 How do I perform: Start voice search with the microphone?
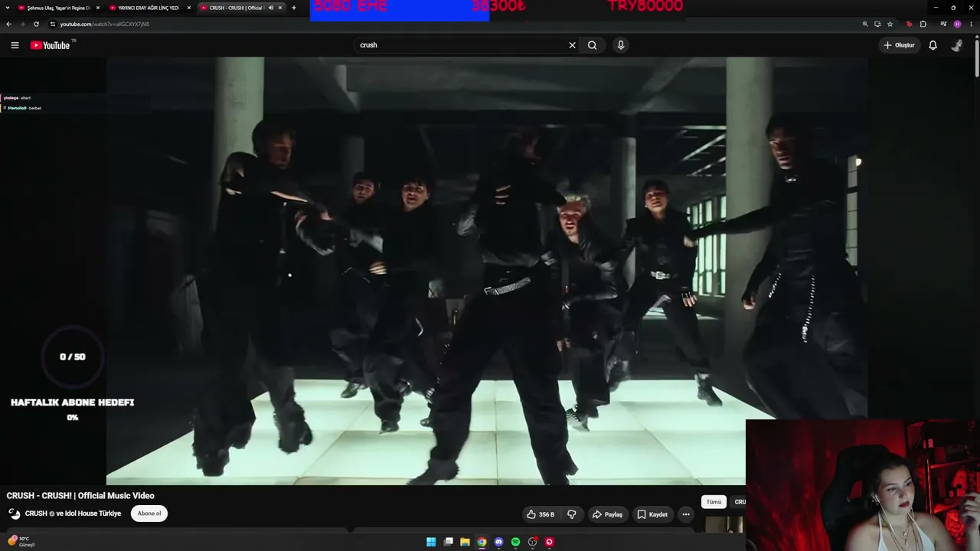click(621, 45)
